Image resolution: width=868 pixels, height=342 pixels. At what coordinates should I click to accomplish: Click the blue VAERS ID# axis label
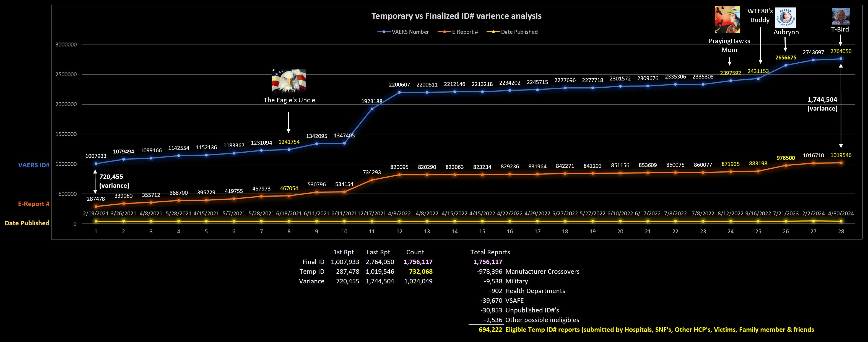click(x=34, y=165)
